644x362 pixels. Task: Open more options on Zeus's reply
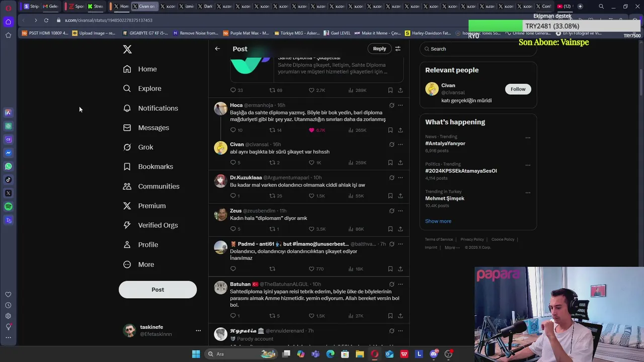coord(400,211)
